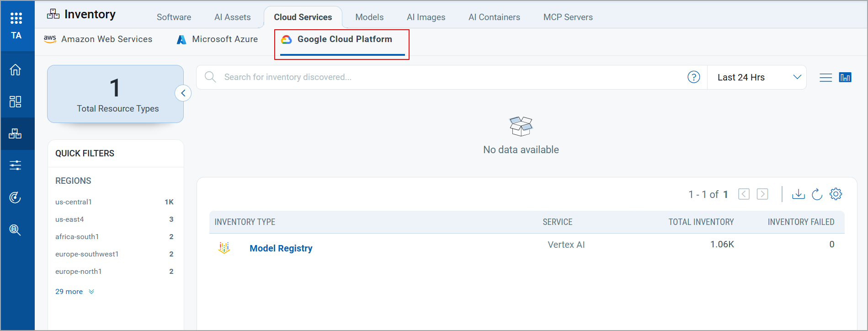Go to previous page arrow
The width and height of the screenshot is (868, 331).
tap(744, 194)
